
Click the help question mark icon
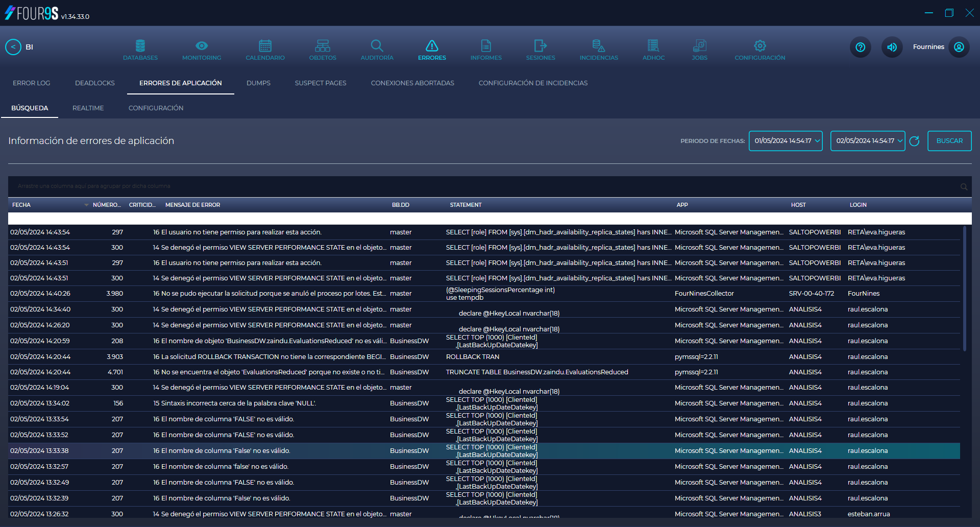pyautogui.click(x=861, y=47)
